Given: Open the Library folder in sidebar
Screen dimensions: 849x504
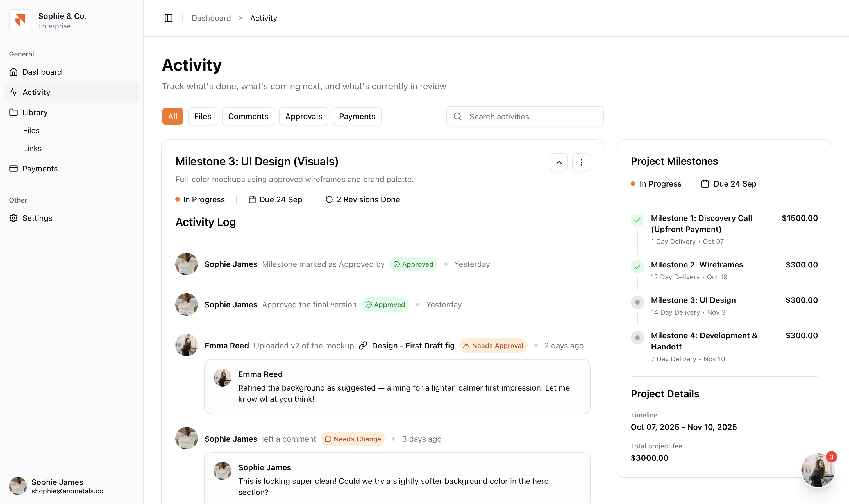Looking at the screenshot, I should coord(35,112).
